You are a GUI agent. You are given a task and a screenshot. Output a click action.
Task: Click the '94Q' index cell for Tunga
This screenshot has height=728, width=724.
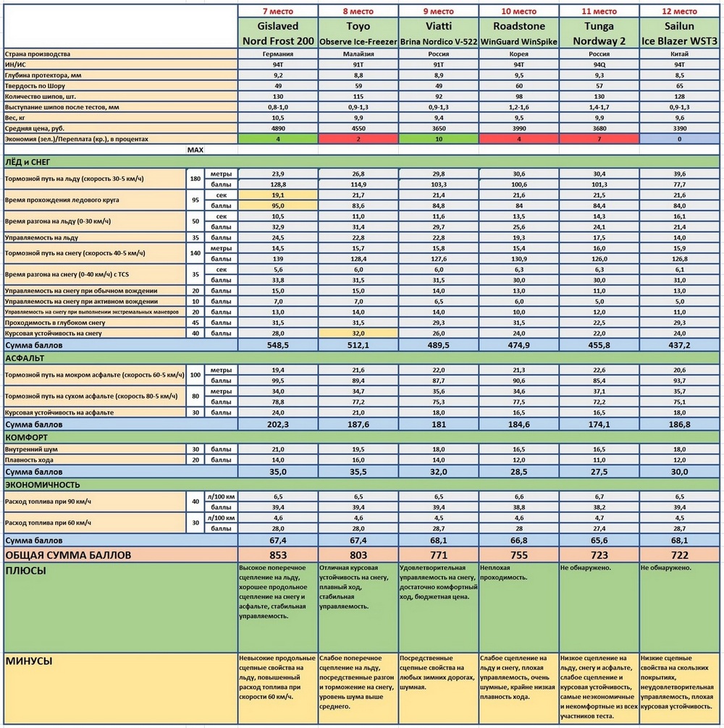pyautogui.click(x=599, y=64)
